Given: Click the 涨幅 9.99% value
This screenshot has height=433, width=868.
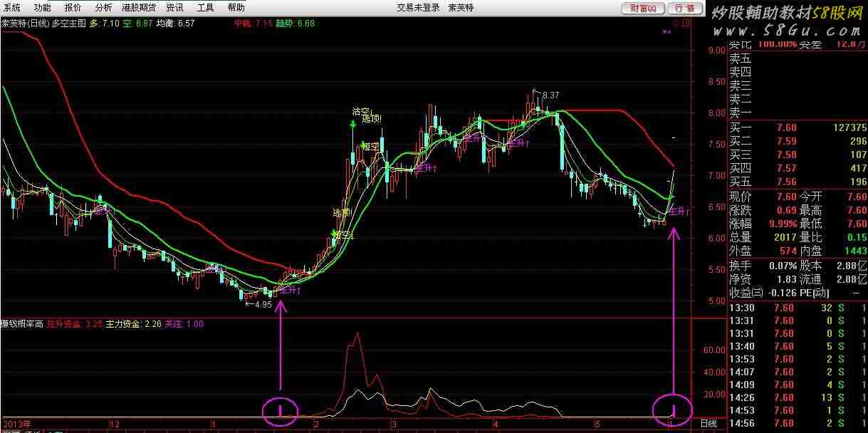Looking at the screenshot, I should (x=782, y=224).
